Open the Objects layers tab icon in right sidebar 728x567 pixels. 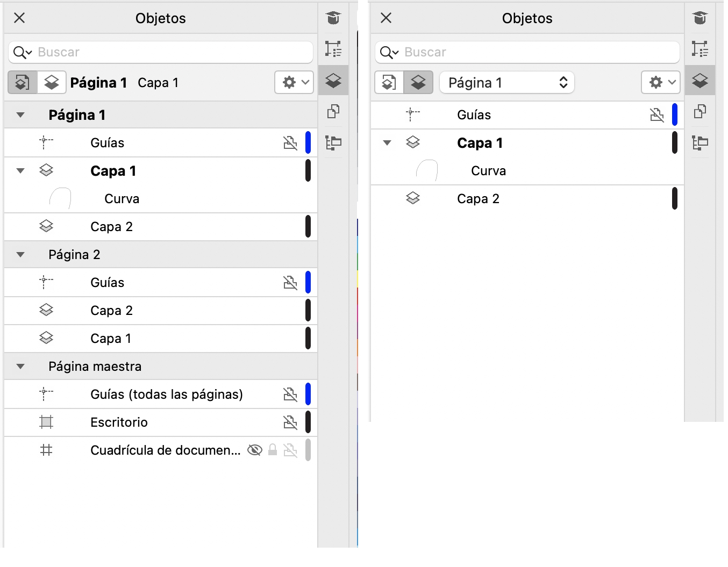tap(700, 81)
